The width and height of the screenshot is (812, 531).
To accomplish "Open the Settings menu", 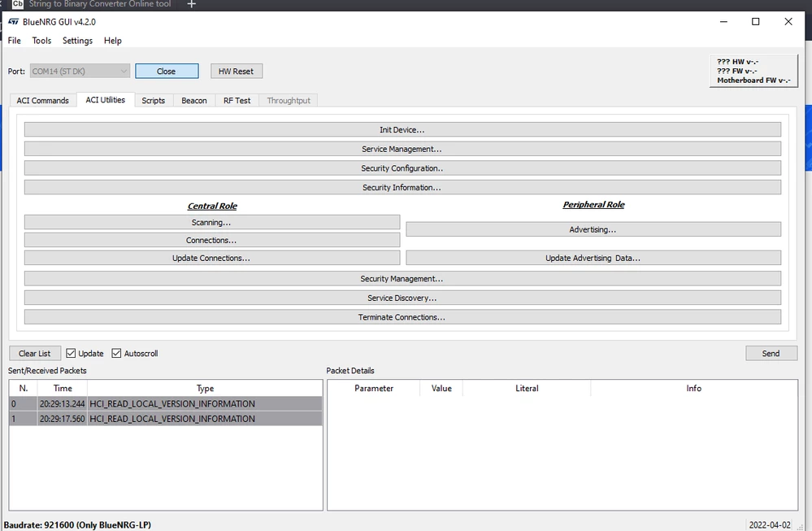I will [78, 41].
